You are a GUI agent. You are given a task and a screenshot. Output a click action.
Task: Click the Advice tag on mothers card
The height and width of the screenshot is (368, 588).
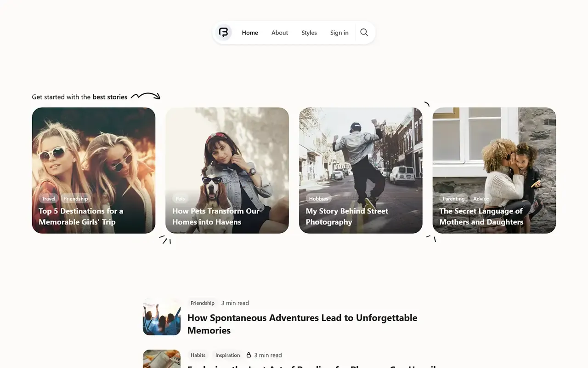[481, 199]
